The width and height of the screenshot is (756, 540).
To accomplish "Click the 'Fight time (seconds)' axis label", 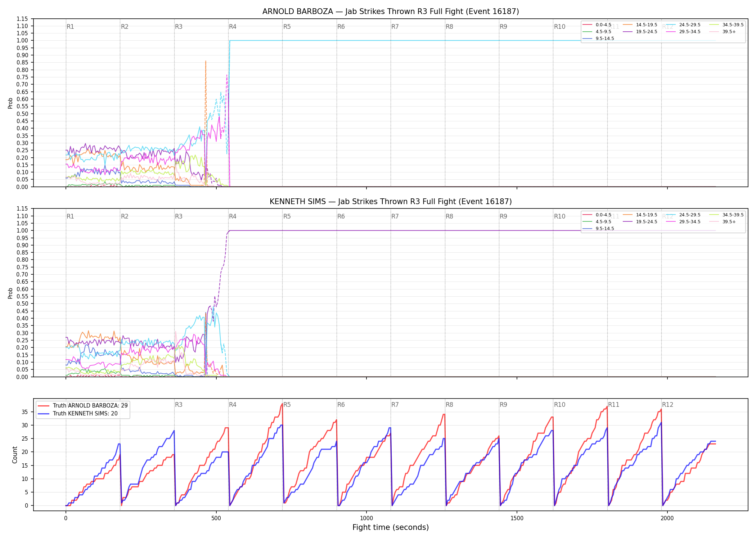I will [x=391, y=527].
